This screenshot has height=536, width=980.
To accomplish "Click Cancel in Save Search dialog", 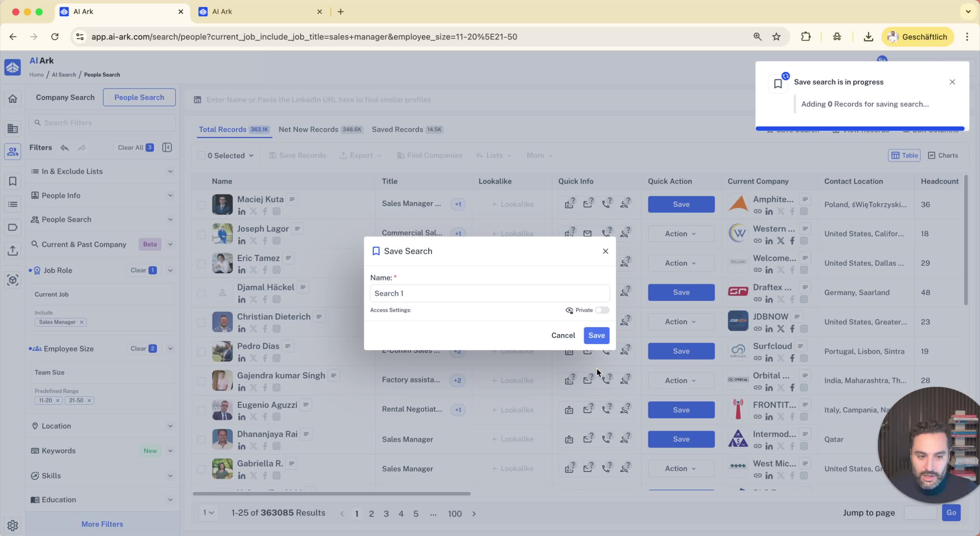I will pos(563,335).
